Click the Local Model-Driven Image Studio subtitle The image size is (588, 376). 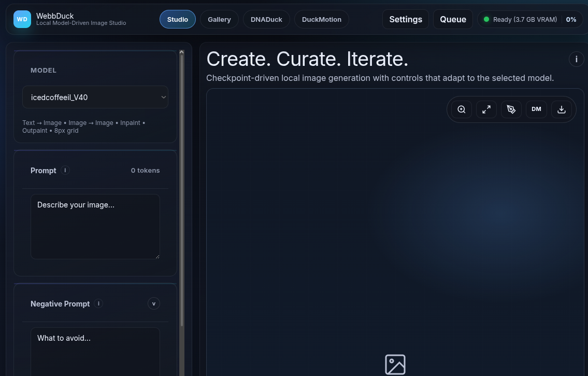(81, 23)
